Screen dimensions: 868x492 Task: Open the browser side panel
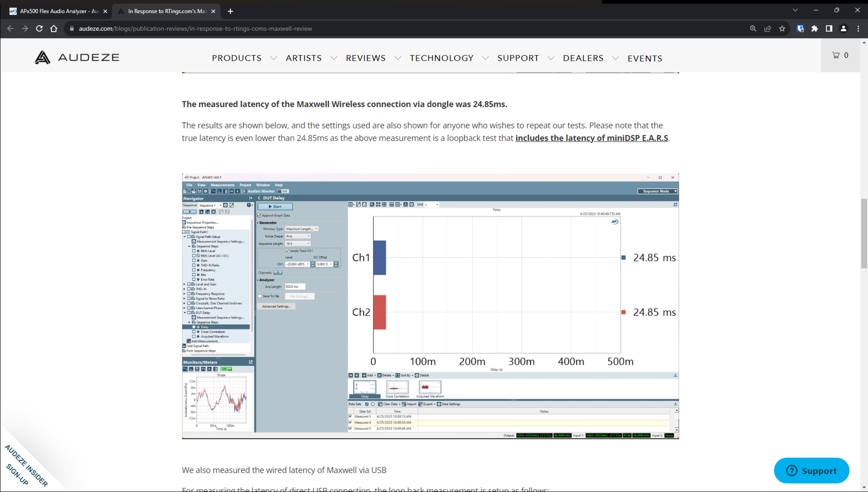pyautogui.click(x=829, y=29)
